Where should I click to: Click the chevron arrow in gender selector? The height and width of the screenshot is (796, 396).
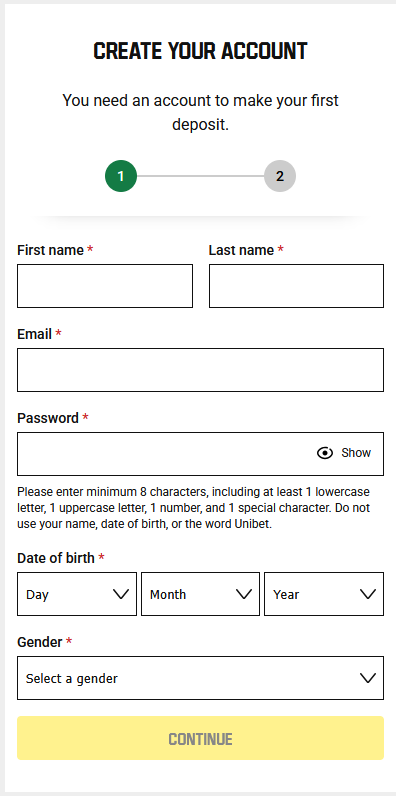(x=368, y=678)
